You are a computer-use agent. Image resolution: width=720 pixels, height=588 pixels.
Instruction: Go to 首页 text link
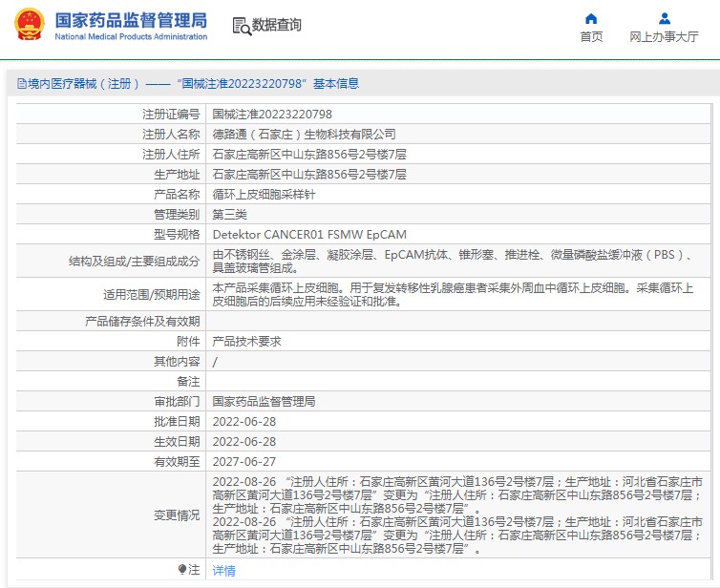591,36
